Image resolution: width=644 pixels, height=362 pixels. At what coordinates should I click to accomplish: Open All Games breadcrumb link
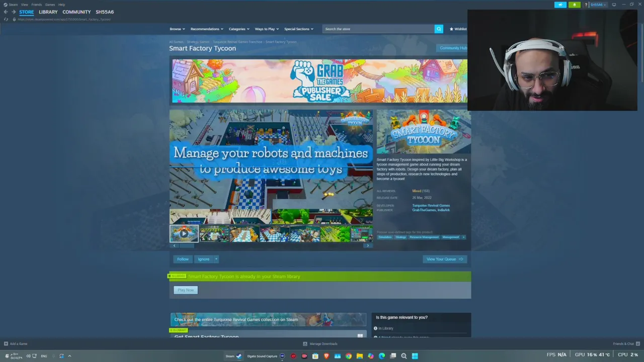point(176,42)
